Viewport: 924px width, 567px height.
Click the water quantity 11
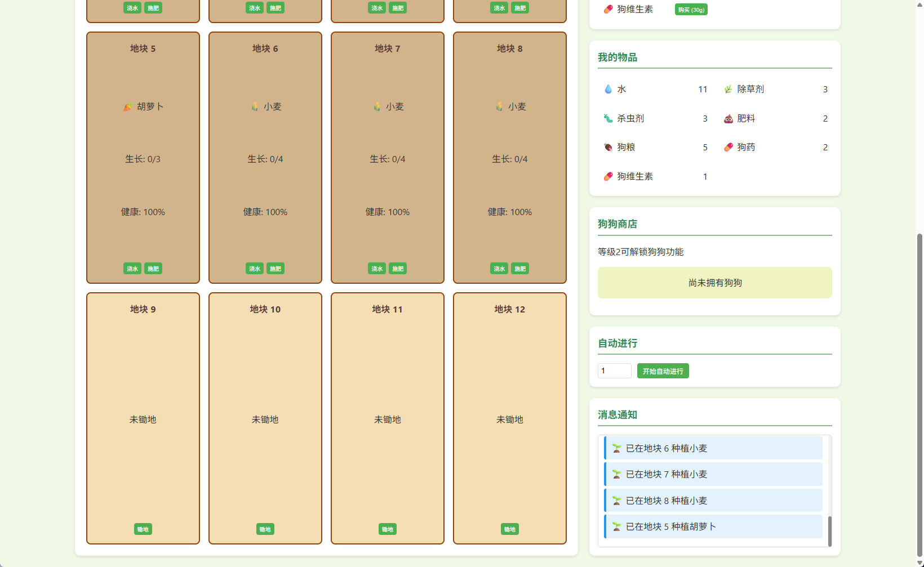703,90
